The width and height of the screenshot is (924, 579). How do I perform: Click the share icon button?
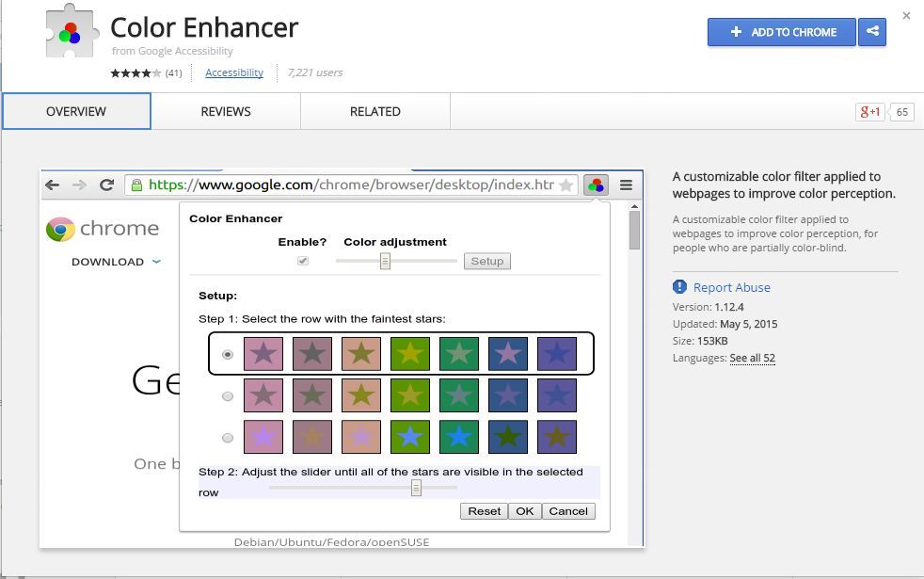(872, 32)
